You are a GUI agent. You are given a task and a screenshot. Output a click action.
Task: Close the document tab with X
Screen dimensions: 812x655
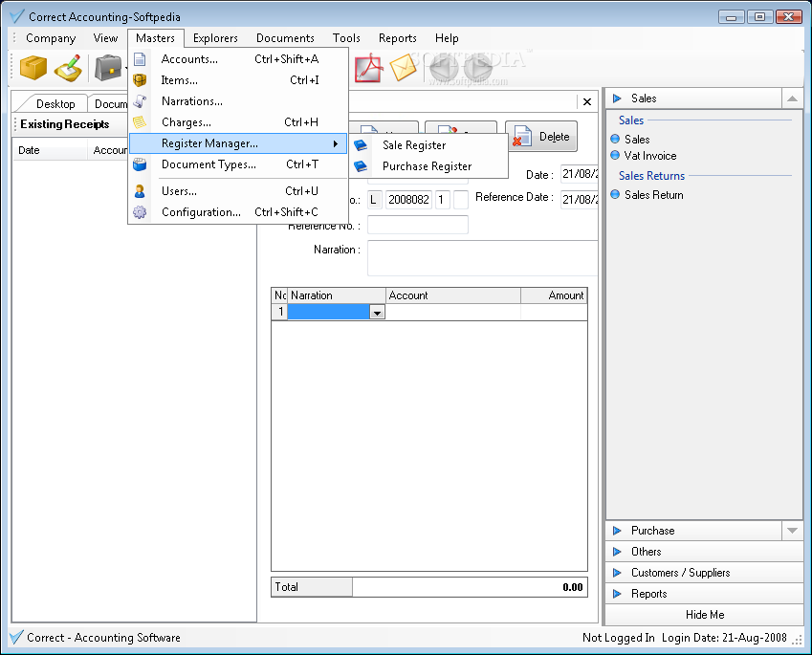pyautogui.click(x=587, y=101)
